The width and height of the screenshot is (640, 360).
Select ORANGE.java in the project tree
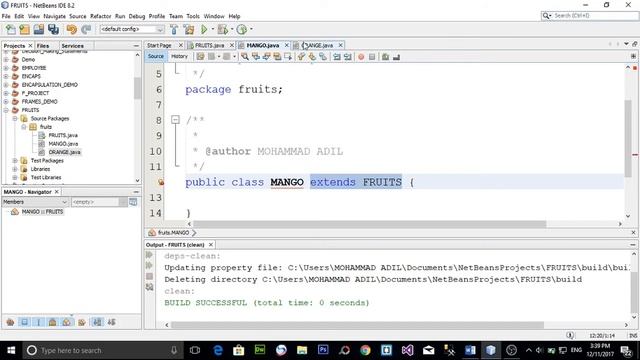point(64,152)
